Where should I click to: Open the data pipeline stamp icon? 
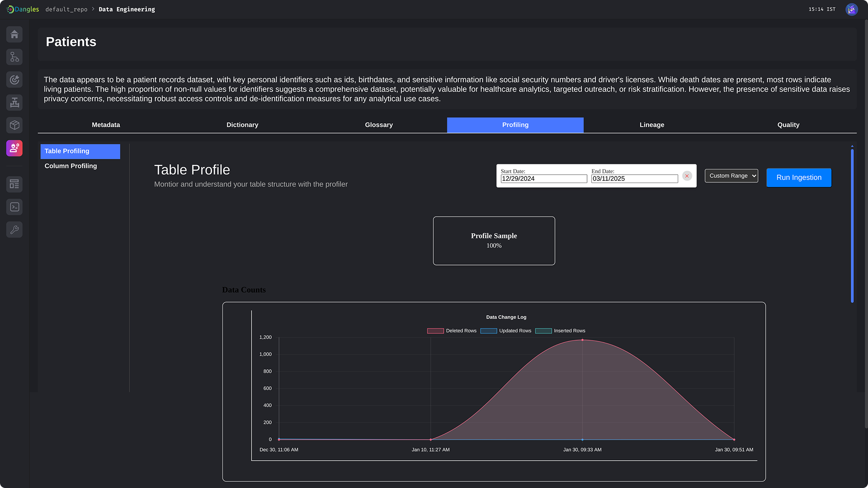[15, 103]
